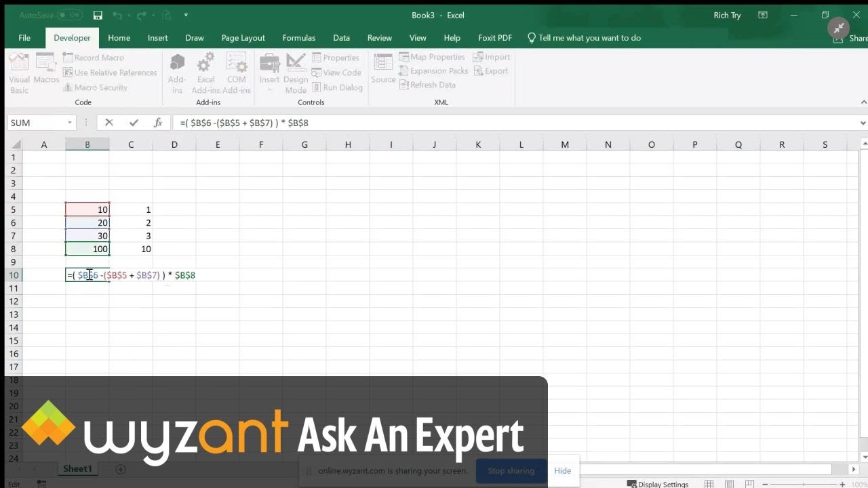868x488 pixels.
Task: Open Customize Quick Access Toolbar dropdown
Action: pyautogui.click(x=186, y=15)
